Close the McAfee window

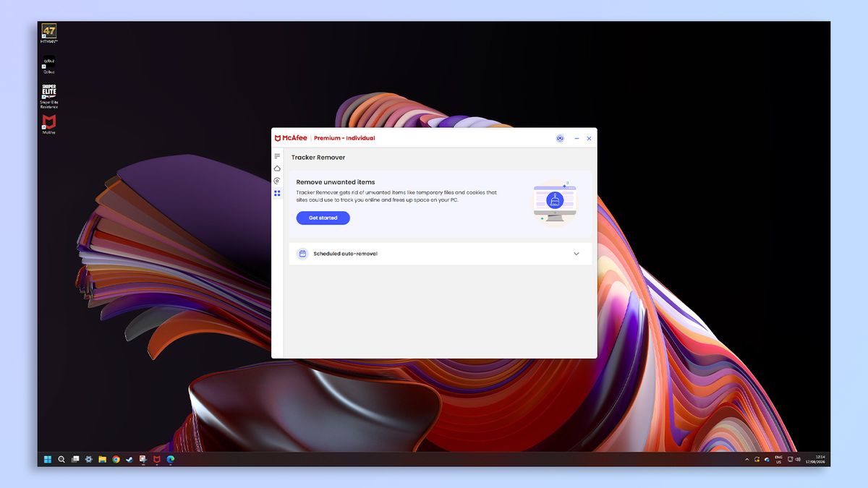[x=589, y=138]
